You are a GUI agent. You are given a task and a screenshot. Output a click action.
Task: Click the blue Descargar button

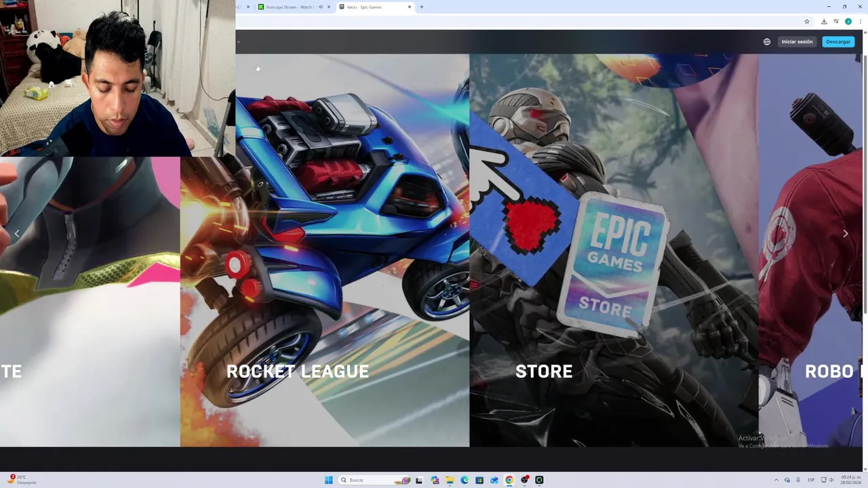(x=838, y=41)
